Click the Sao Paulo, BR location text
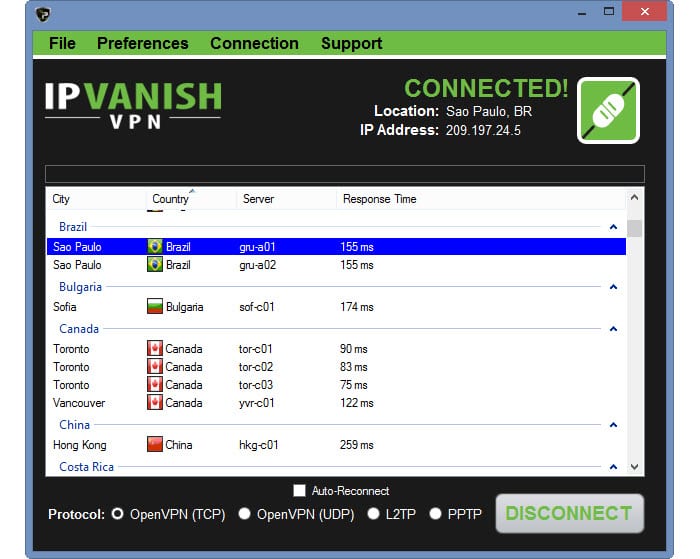The width and height of the screenshot is (700, 559). (489, 111)
